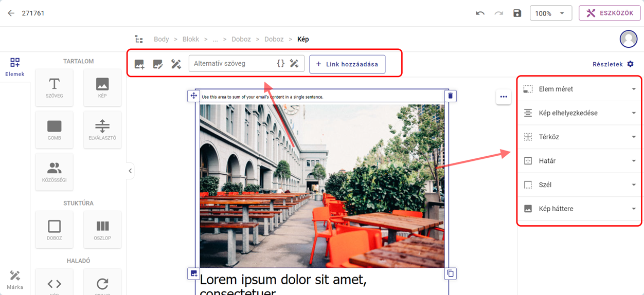Click the structure tree icon beside breadcrumb
This screenshot has width=644, height=295.
(139, 39)
